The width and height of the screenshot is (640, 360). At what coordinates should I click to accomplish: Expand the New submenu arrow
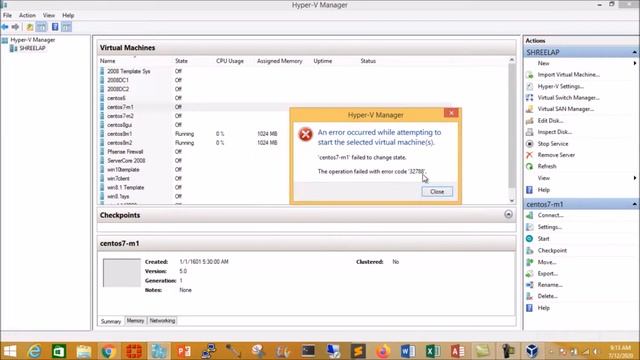click(635, 64)
